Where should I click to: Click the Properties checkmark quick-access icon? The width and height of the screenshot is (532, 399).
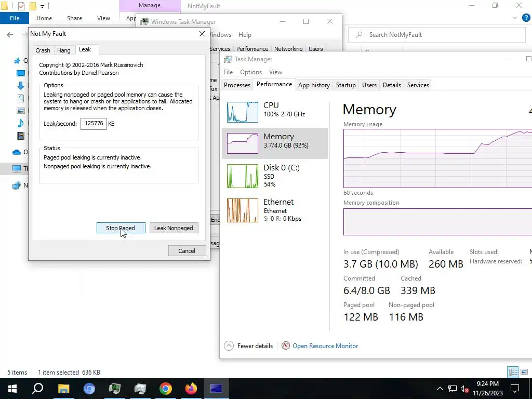coord(21,6)
